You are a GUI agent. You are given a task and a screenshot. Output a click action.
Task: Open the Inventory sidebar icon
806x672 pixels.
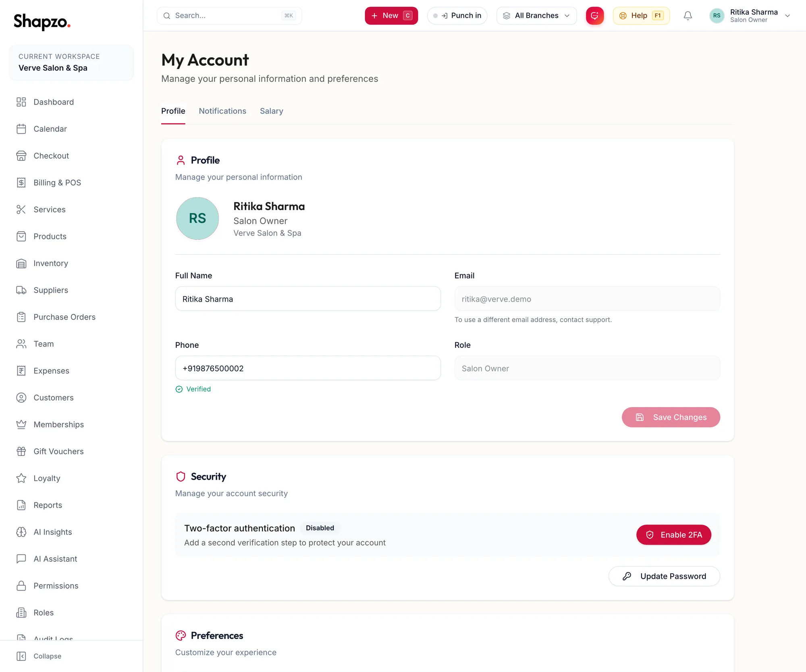(x=21, y=263)
